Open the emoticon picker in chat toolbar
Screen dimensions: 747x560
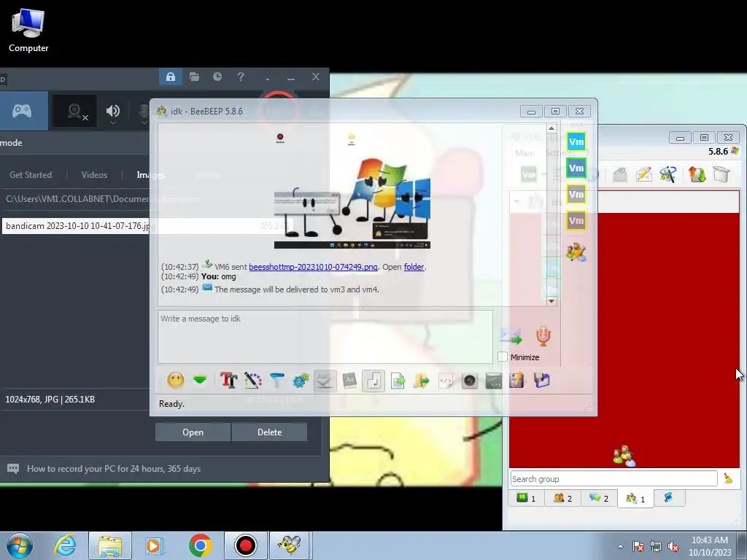[175, 381]
